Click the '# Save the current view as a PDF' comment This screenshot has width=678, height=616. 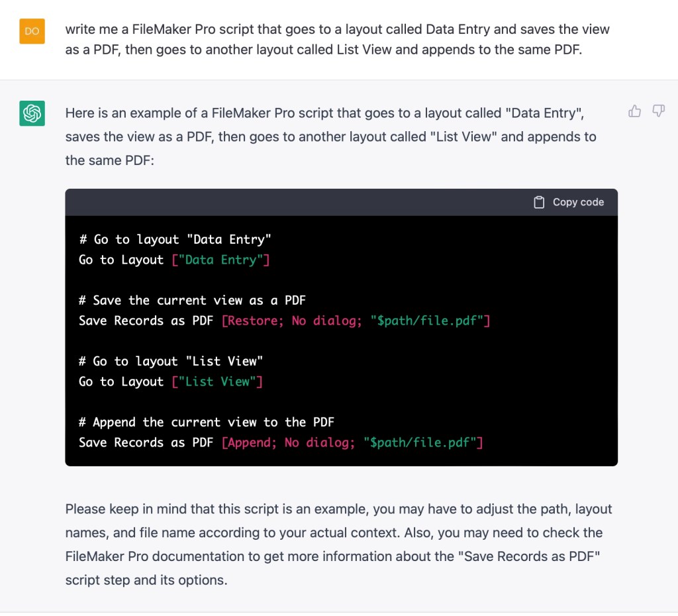pyautogui.click(x=192, y=300)
